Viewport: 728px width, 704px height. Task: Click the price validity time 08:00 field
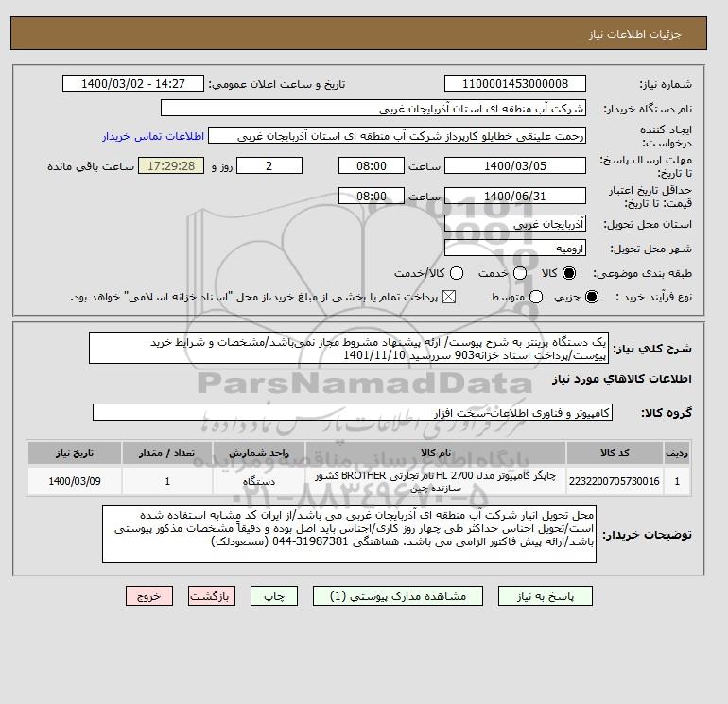372,196
